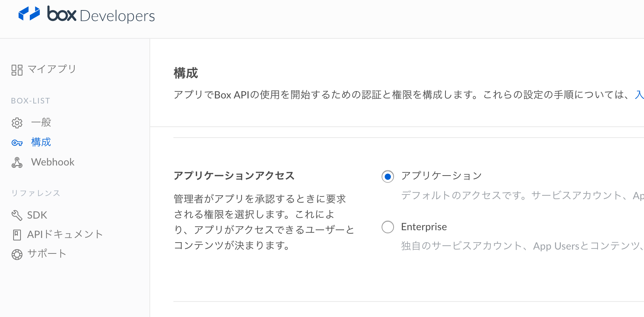Click the Box Developers logo icon
The image size is (644, 317).
tap(29, 14)
